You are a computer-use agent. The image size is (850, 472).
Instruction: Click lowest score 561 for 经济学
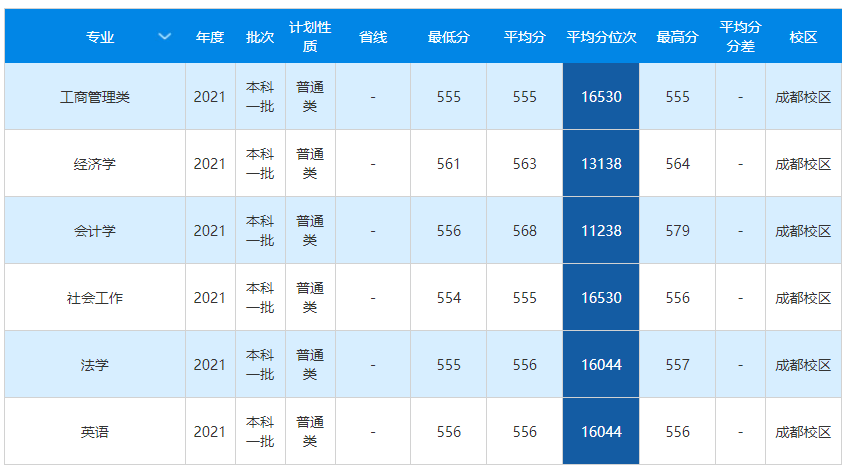448,164
